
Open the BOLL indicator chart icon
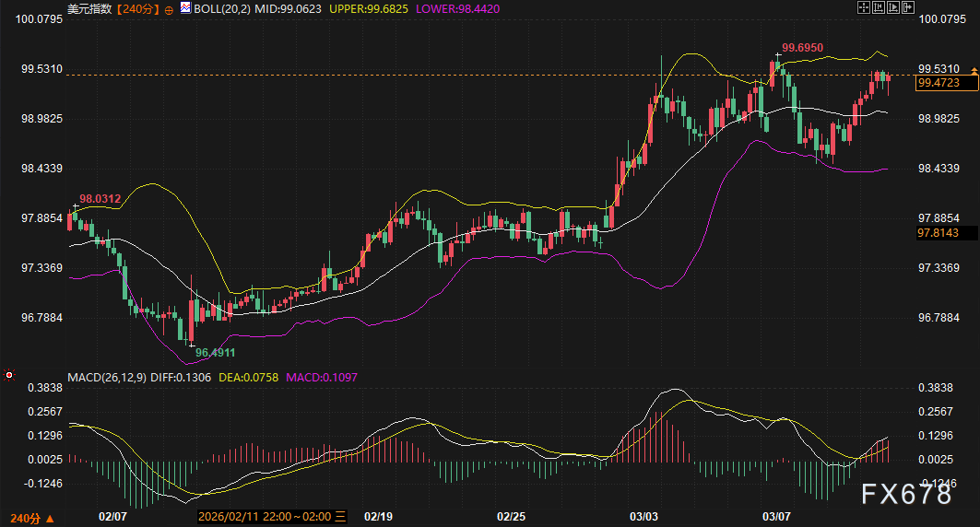pyautogui.click(x=185, y=8)
